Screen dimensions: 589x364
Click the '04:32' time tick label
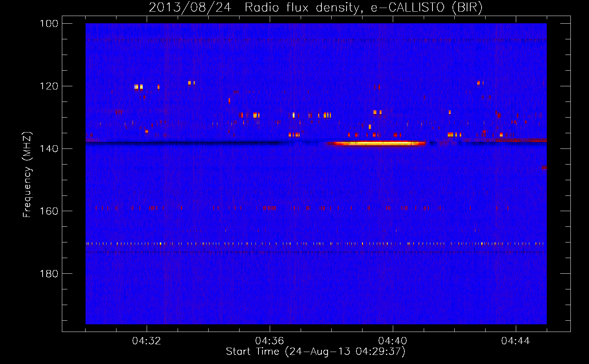(147, 341)
